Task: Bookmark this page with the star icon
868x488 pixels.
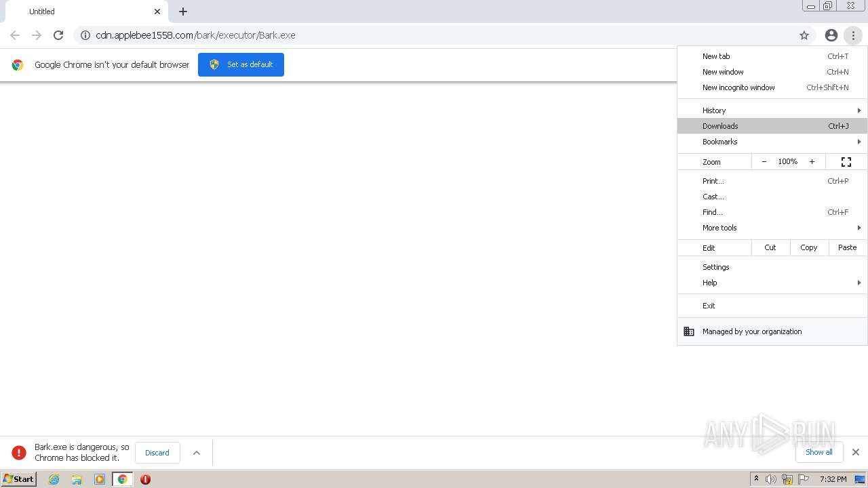Action: pyautogui.click(x=804, y=35)
